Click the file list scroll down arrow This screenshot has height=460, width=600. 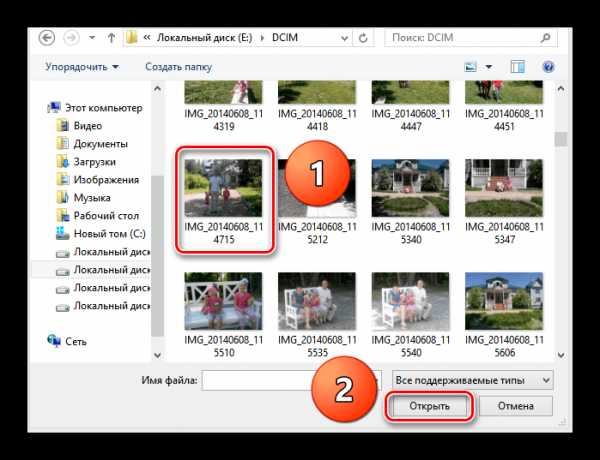tap(561, 355)
